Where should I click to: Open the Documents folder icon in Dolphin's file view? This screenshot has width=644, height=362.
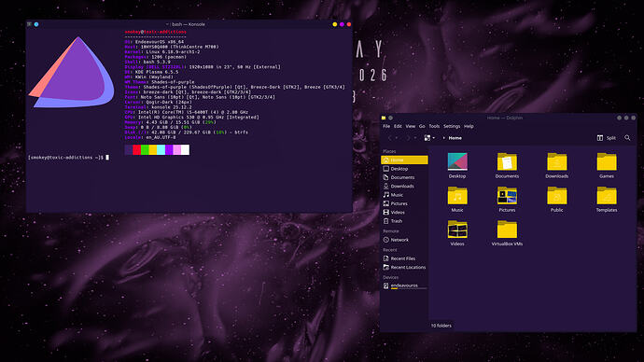[507, 161]
